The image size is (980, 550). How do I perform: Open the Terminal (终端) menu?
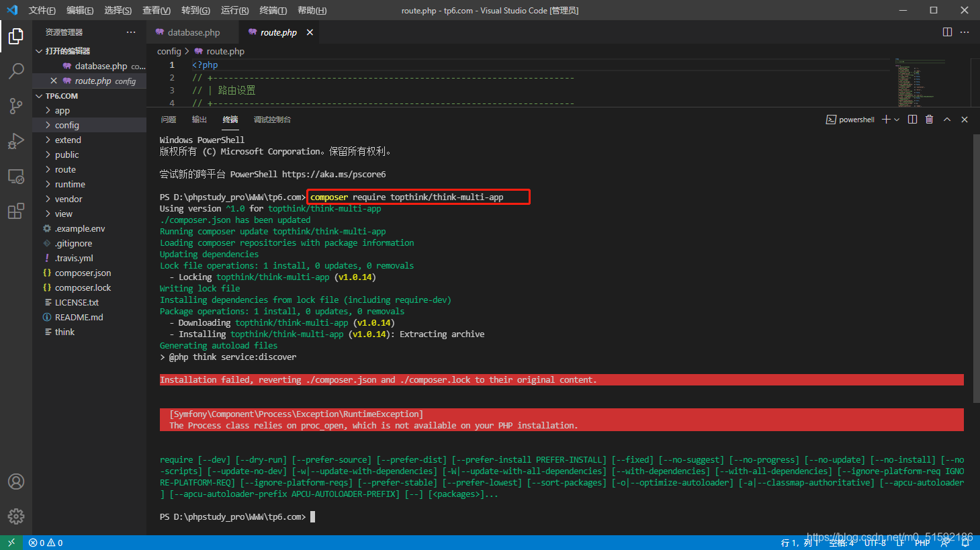click(x=273, y=10)
